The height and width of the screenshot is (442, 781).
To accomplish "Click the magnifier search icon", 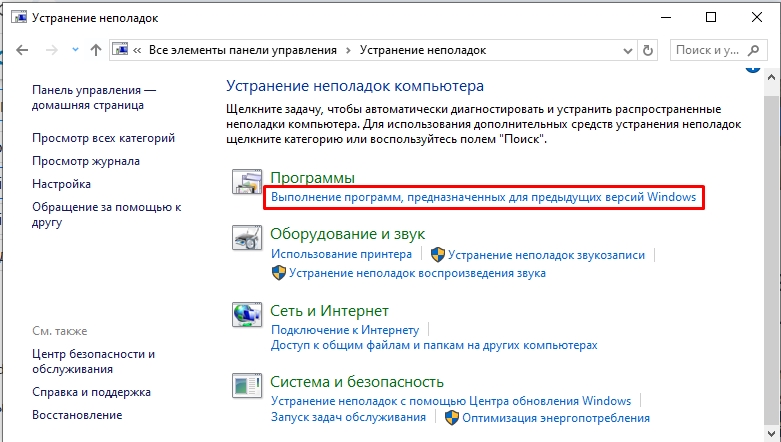I will click(754, 50).
